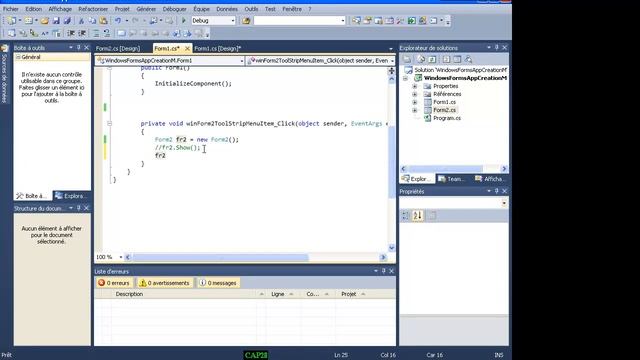Open the Debug configuration dropdown

click(x=233, y=20)
